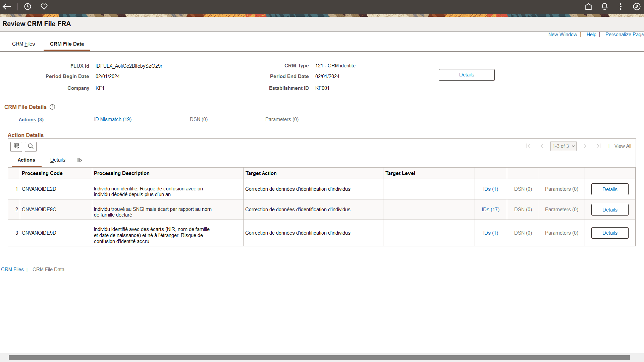The height and width of the screenshot is (362, 644).
Task: Open the actions menu (three dots) icon
Action: [x=621, y=6]
